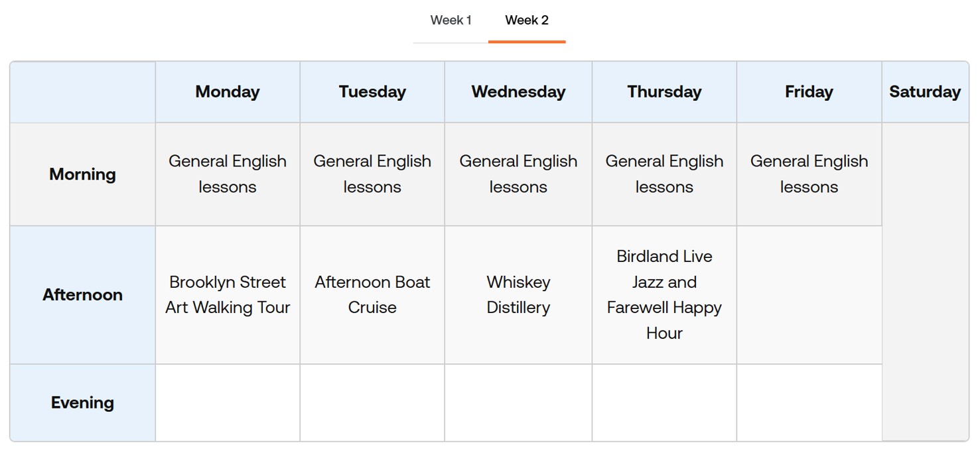The width and height of the screenshot is (980, 451).
Task: Click Monday's General English lessons cell
Action: pyautogui.click(x=228, y=174)
